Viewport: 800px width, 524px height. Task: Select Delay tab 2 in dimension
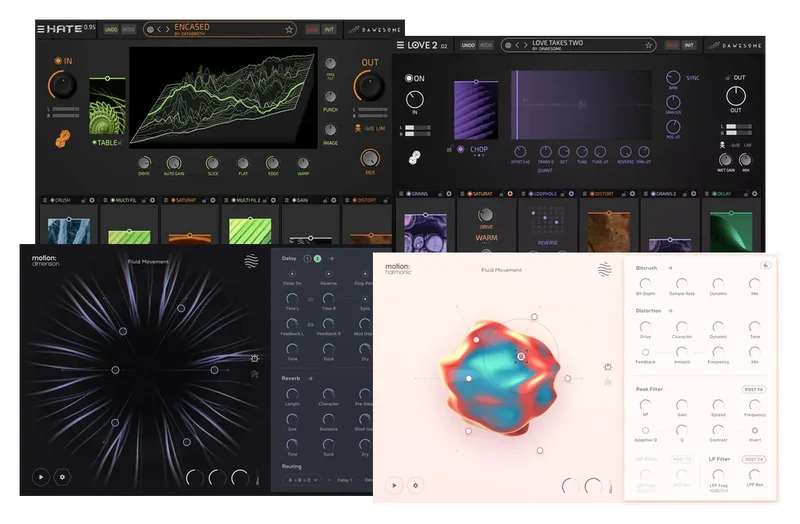point(317,259)
